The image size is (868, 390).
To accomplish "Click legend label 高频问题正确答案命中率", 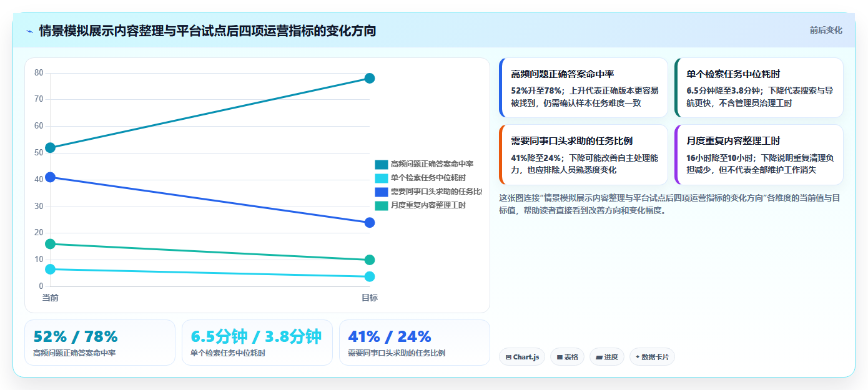I will pyautogui.click(x=432, y=164).
